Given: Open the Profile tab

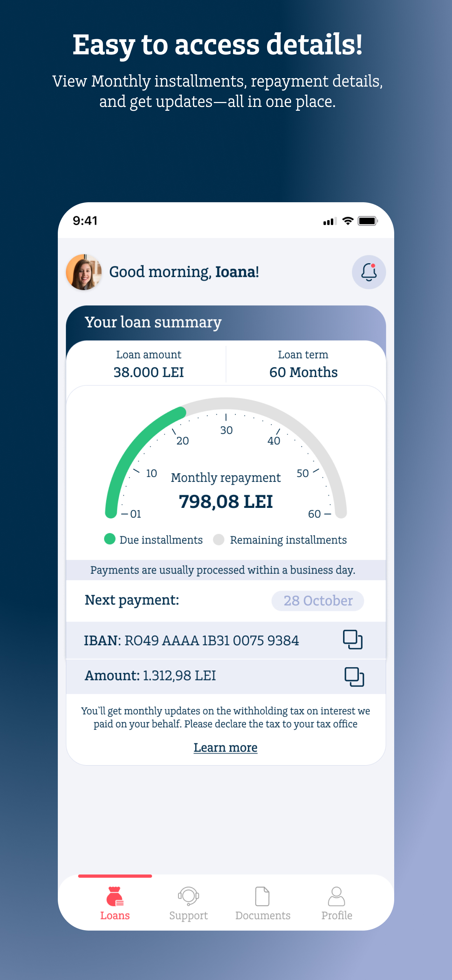Looking at the screenshot, I should click(336, 903).
